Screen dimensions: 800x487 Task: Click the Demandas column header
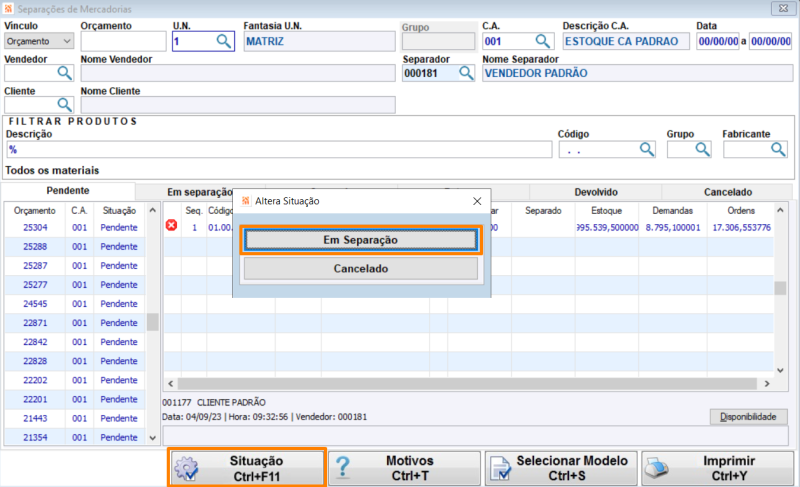[672, 211]
